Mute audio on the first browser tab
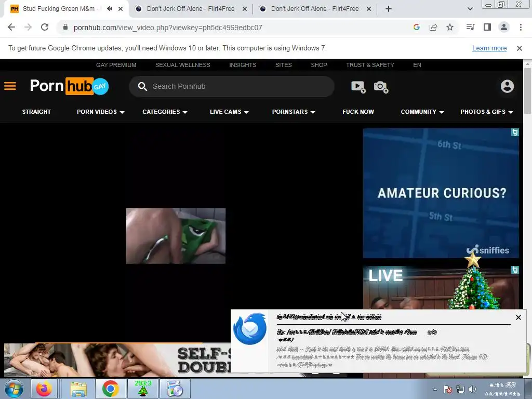The image size is (532, 399). [x=109, y=9]
